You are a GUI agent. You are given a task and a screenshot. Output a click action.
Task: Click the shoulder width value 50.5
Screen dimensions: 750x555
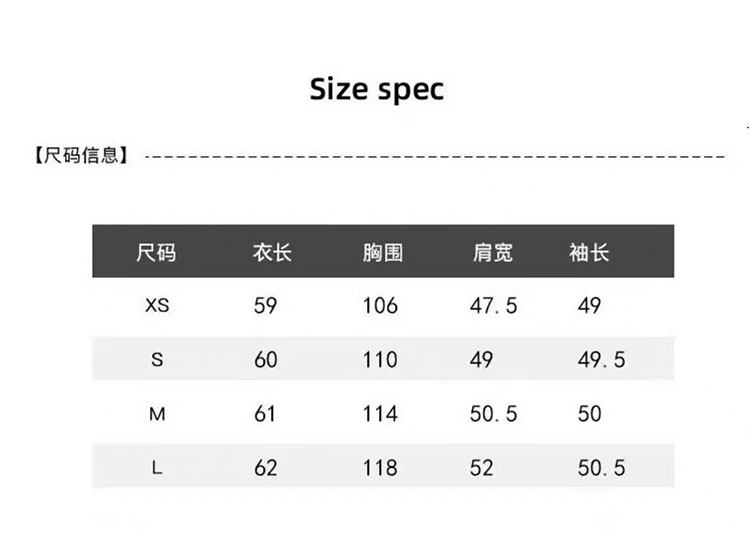(x=494, y=414)
